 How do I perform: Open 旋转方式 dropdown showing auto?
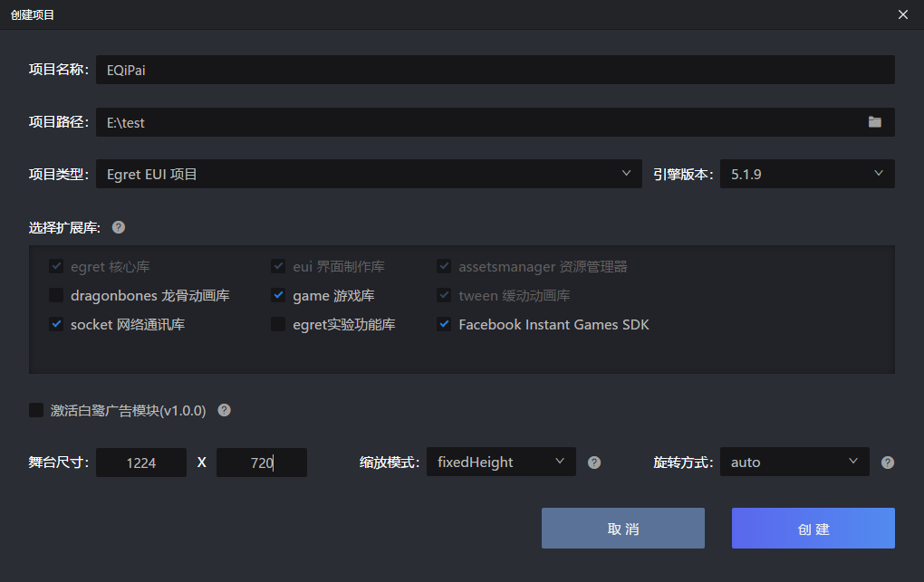[x=794, y=462]
